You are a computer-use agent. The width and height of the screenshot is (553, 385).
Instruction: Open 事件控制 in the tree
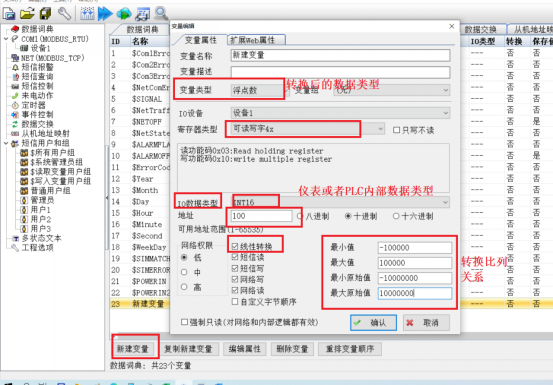[x=37, y=115]
